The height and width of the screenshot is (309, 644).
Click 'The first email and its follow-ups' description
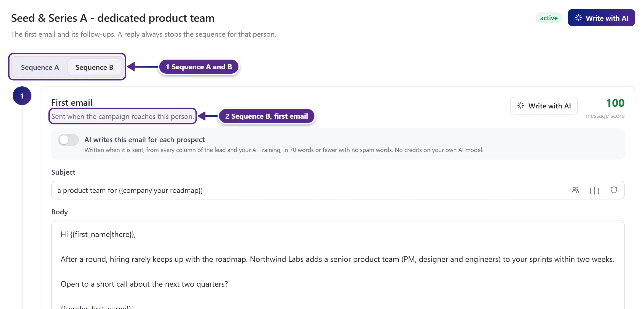143,34
